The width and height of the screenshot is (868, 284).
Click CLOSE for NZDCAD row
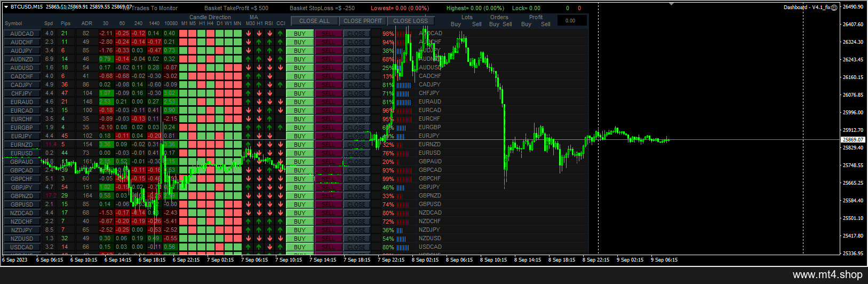(356, 213)
